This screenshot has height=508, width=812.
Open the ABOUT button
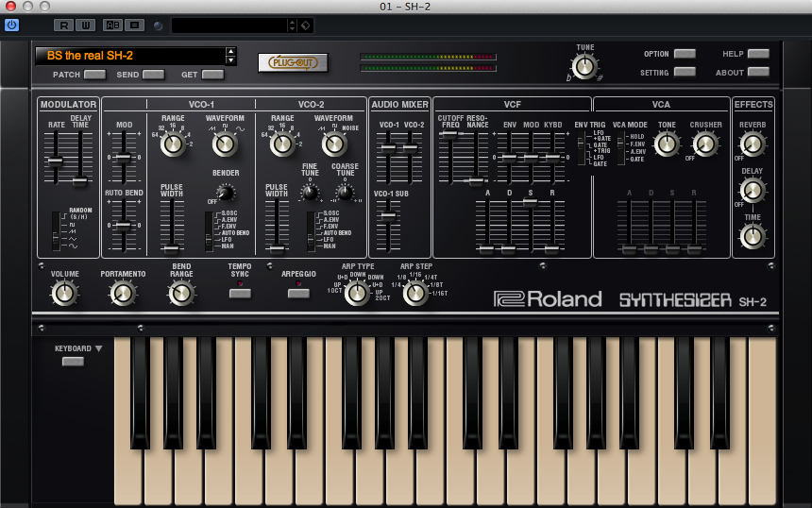[758, 72]
